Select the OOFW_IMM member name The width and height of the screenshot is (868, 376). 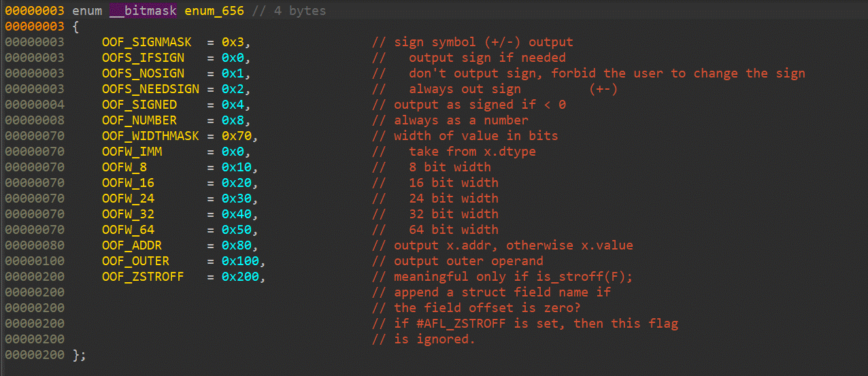(132, 152)
